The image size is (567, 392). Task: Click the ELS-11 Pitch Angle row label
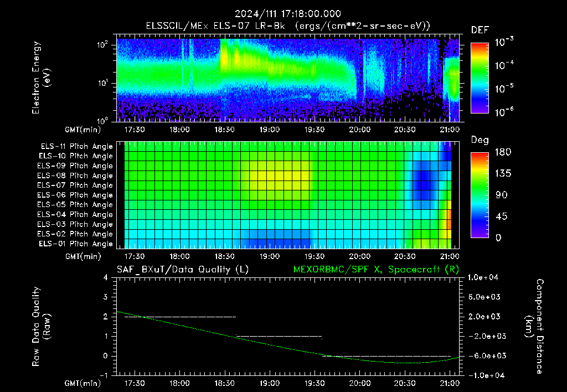click(x=76, y=147)
